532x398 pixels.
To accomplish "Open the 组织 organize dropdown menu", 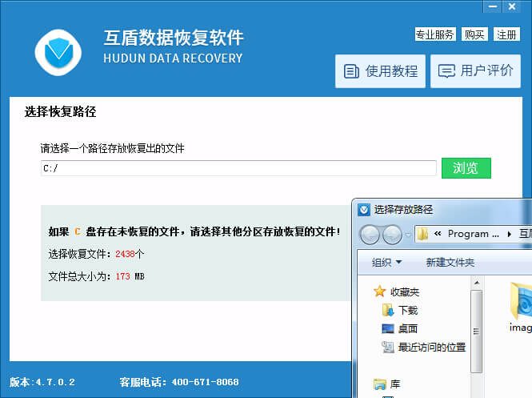I will 386,262.
